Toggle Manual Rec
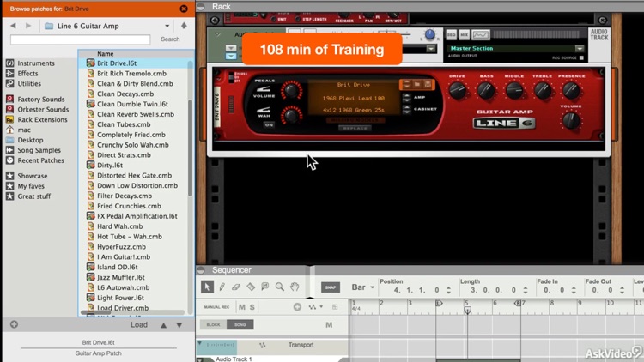644x362 pixels. coord(216,307)
